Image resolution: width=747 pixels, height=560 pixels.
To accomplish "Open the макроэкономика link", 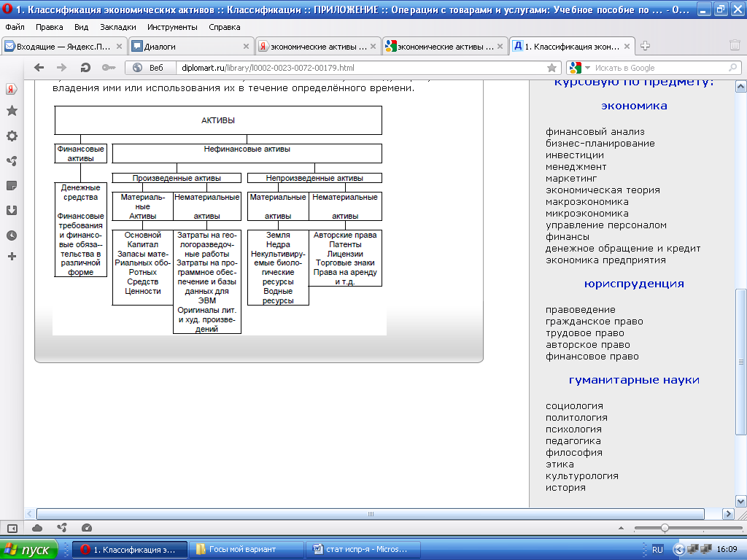I will tap(587, 202).
